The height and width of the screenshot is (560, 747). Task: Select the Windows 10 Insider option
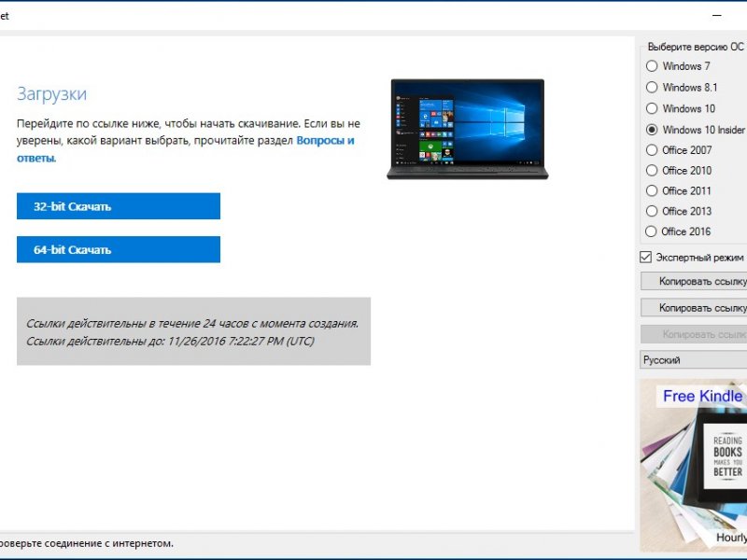pyautogui.click(x=652, y=130)
